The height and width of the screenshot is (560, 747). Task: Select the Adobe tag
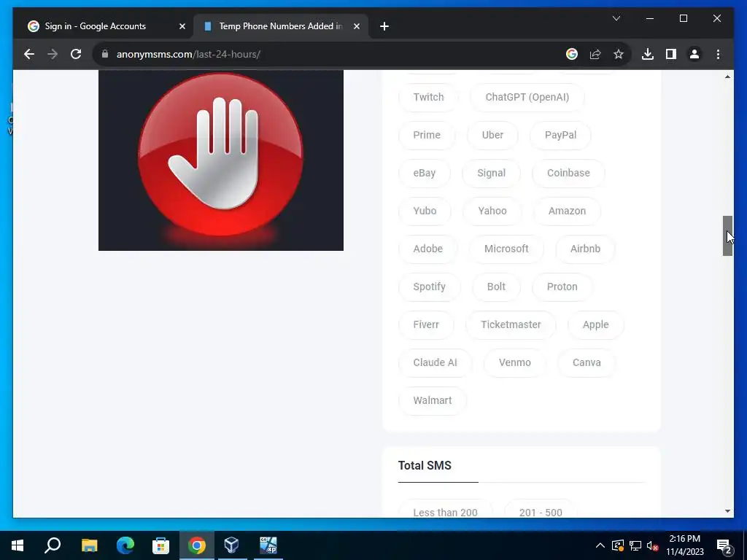pos(427,249)
